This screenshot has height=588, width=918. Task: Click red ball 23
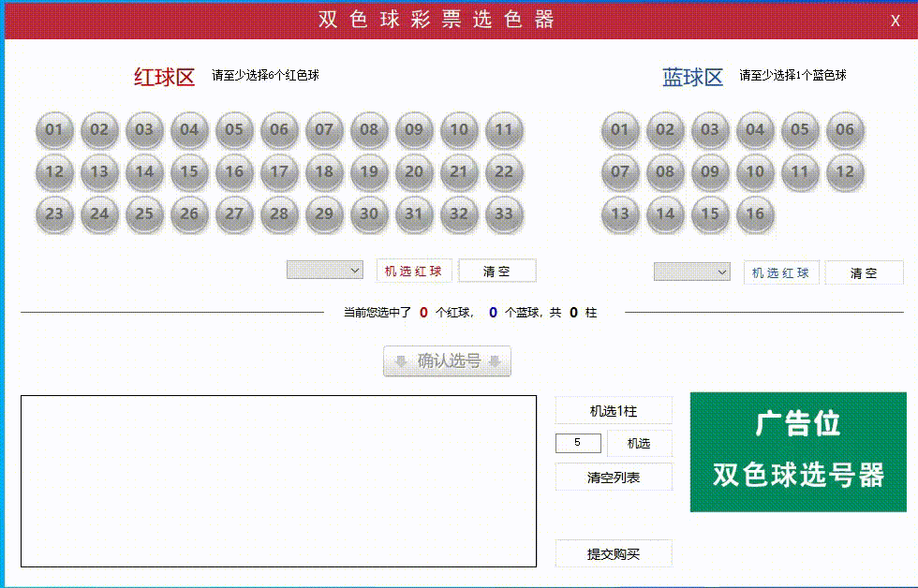[x=54, y=214]
